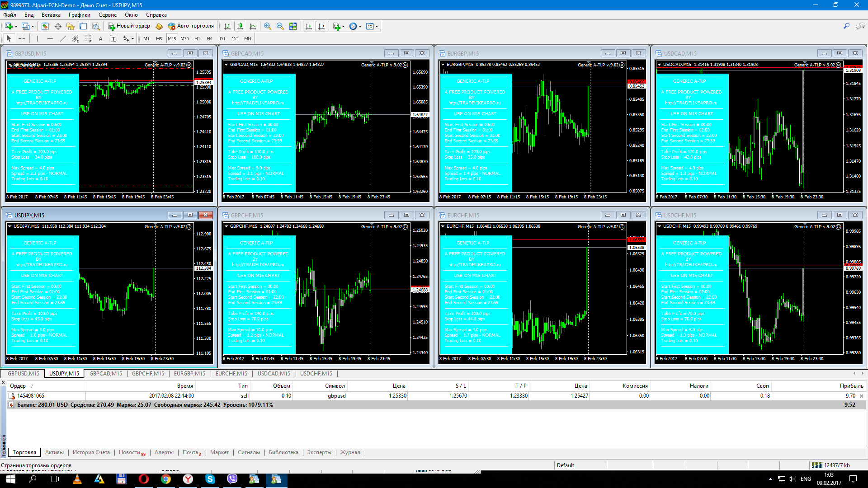
Task: Close order 1454981065 with the x
Action: click(861, 396)
